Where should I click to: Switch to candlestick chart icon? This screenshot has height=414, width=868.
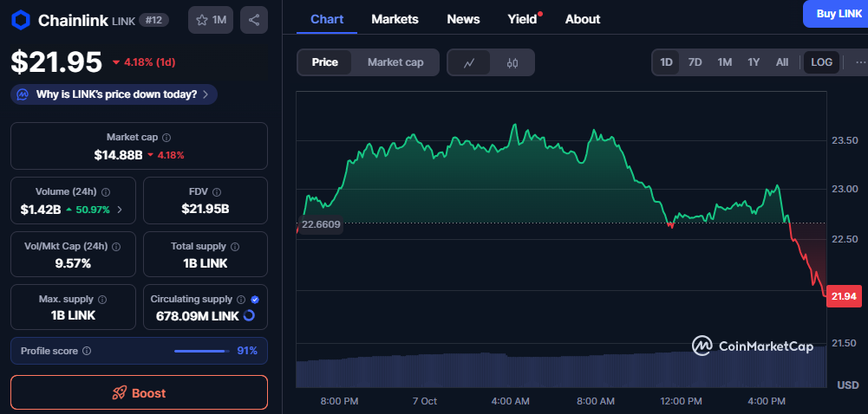(512, 62)
